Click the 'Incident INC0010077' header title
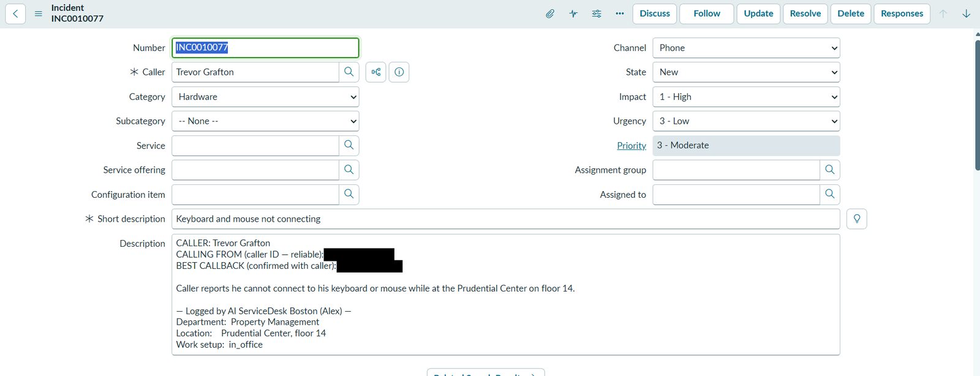This screenshot has width=980, height=376. coord(77,13)
